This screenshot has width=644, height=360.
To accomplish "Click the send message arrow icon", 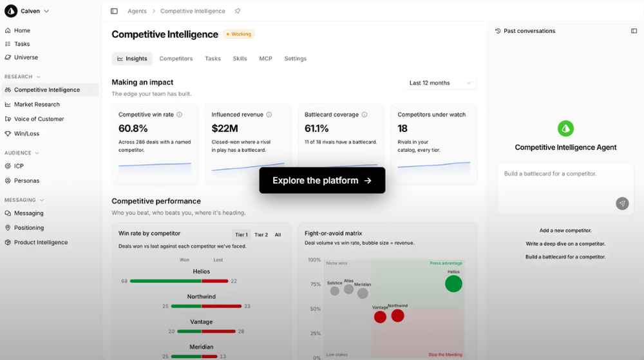I will [x=622, y=204].
